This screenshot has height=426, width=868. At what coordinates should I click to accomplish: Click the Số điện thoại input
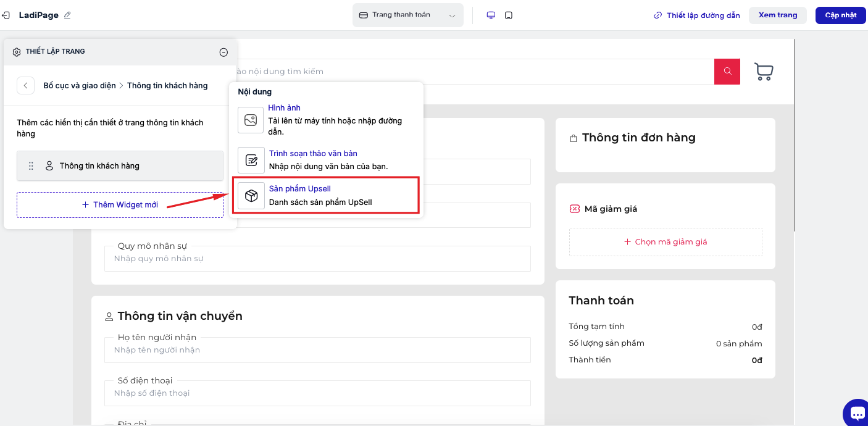tap(317, 393)
